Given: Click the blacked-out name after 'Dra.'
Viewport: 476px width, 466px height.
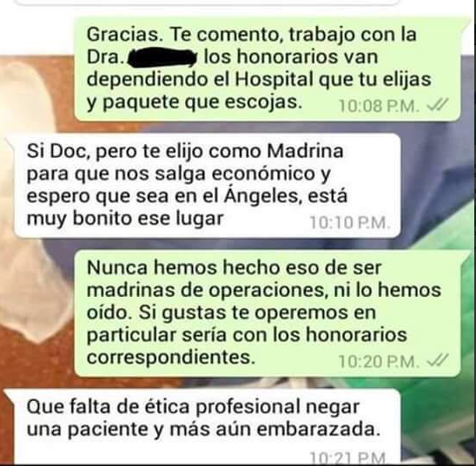Looking at the screenshot, I should [162, 57].
